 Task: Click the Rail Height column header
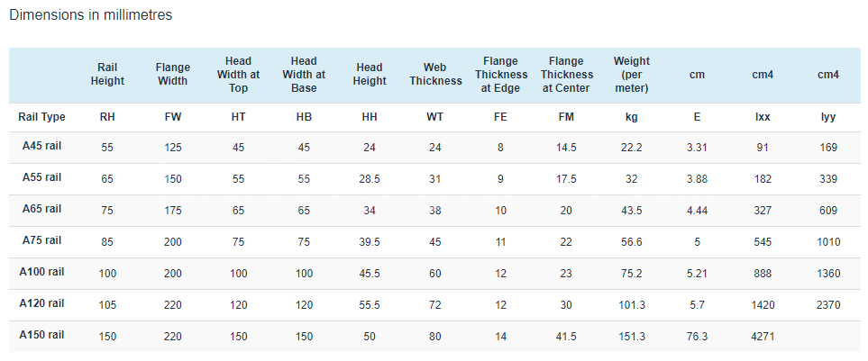[x=107, y=74]
